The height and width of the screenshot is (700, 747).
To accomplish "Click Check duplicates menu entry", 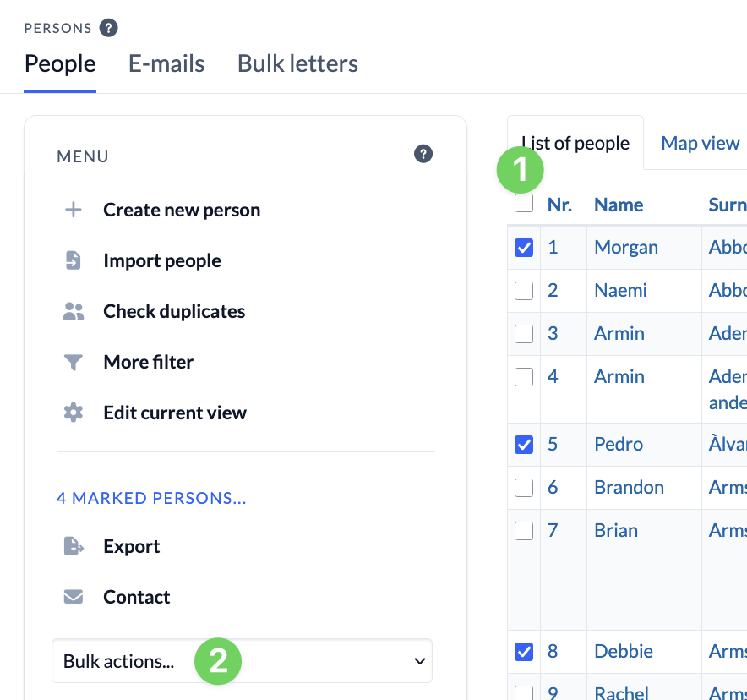I will click(174, 311).
